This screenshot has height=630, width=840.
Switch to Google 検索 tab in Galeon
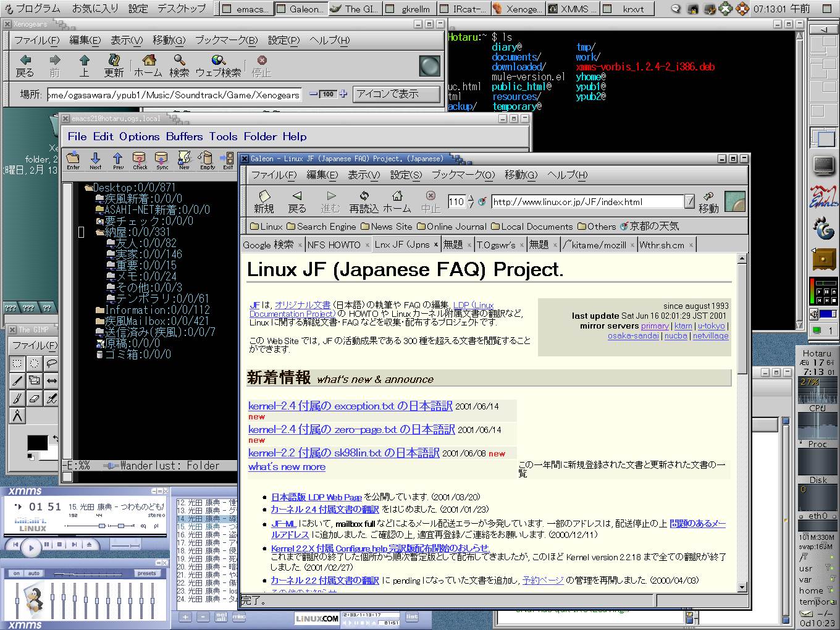coord(273,245)
